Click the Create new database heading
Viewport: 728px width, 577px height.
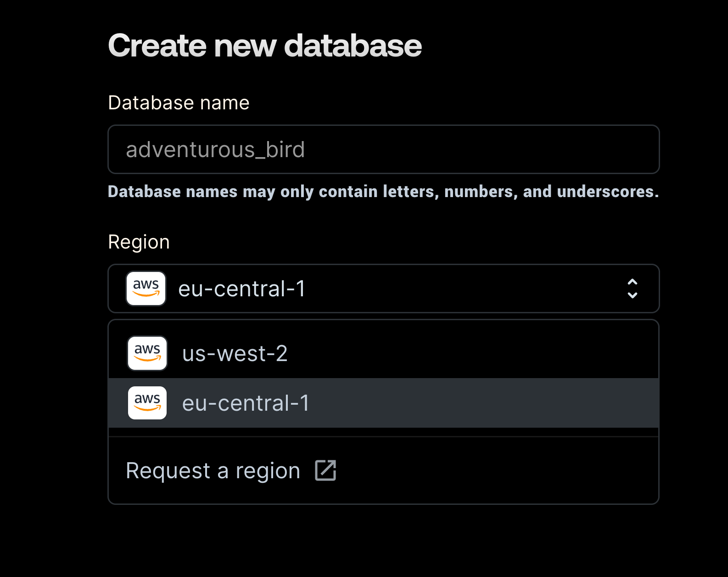coord(264,46)
